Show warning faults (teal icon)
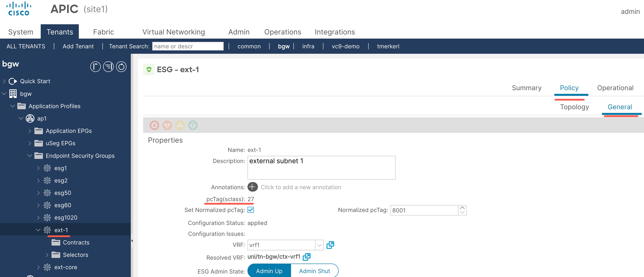Screen dimensions: 644x277 [193, 125]
